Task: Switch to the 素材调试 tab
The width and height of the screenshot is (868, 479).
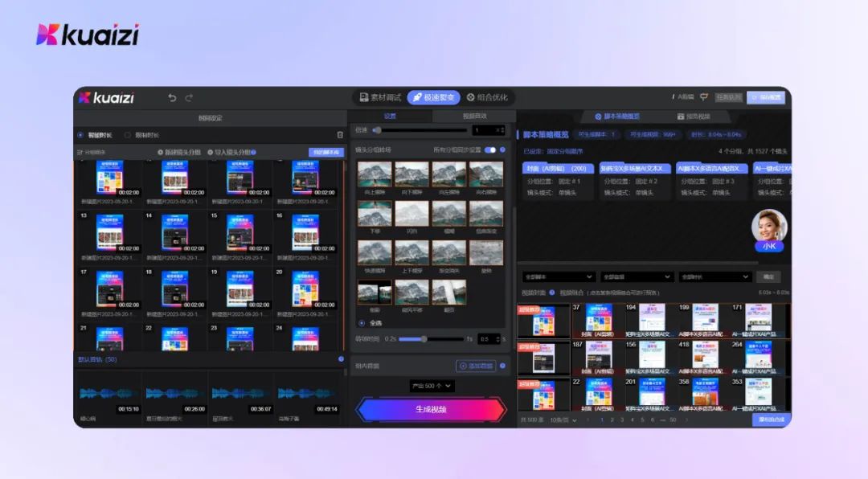Action: 380,97
